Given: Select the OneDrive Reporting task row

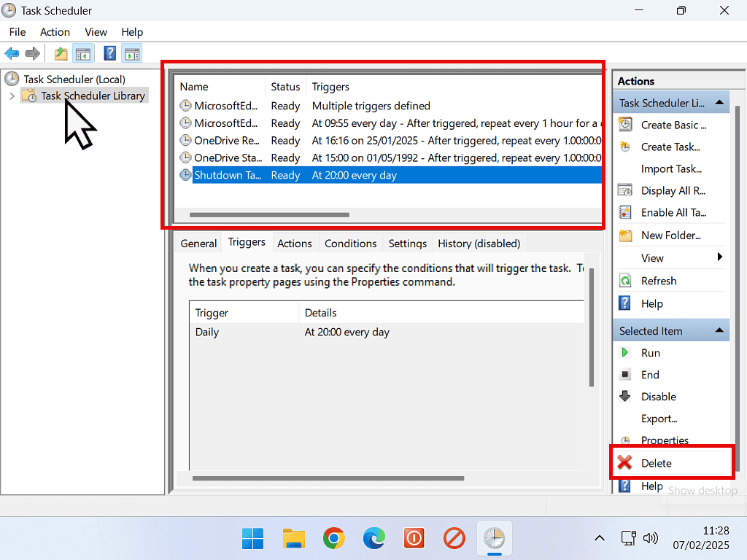Looking at the screenshot, I should tap(226, 141).
